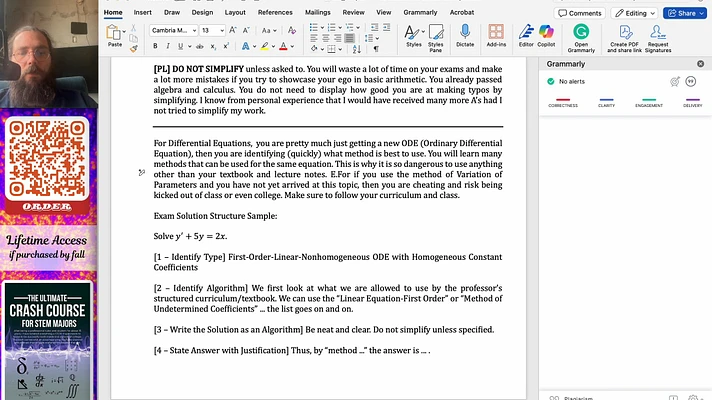The width and height of the screenshot is (712, 400).
Task: Click the Solve y' + 5y = 2x equation
Action: pos(190,237)
